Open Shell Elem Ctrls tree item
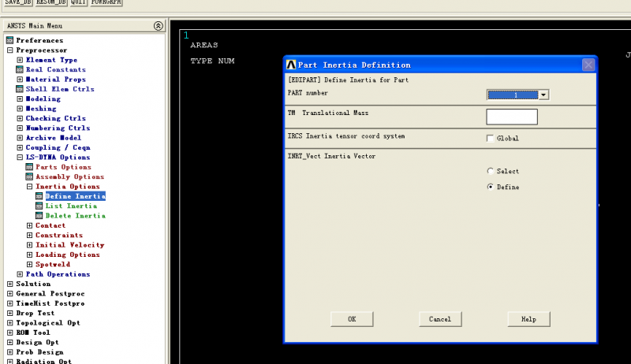 pyautogui.click(x=60, y=89)
